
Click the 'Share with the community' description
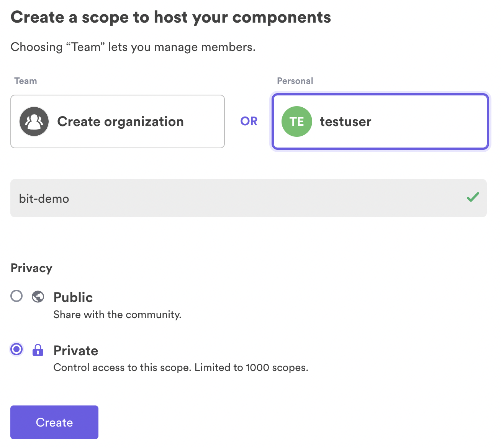[x=118, y=315]
